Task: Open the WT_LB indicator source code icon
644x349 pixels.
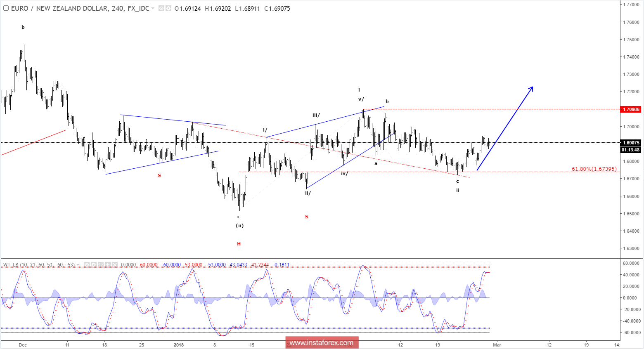Action: pos(101,264)
